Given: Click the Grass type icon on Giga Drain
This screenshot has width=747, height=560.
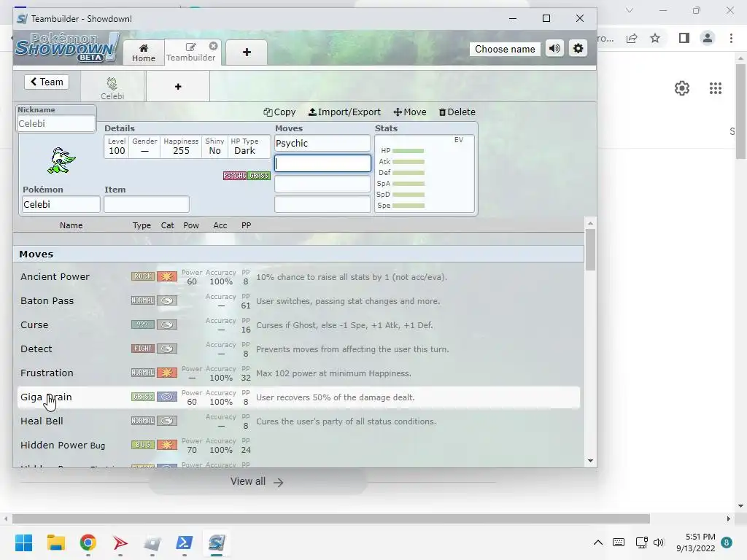Looking at the screenshot, I should tap(143, 397).
